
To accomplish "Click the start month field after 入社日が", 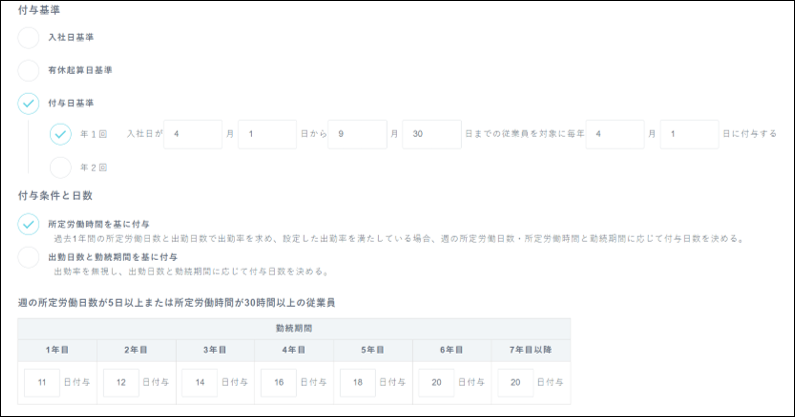I will point(192,134).
